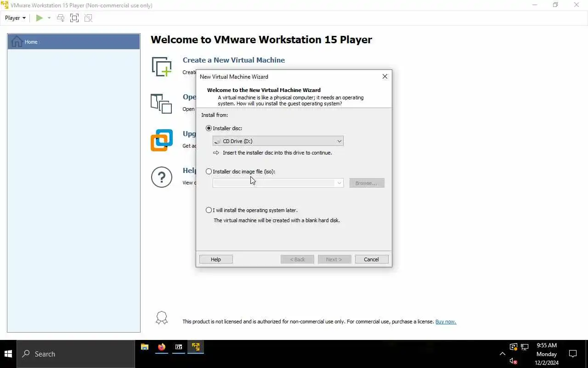Click the Enter Full Screen toolbar icon
The width and height of the screenshot is (588, 368).
[x=74, y=18]
